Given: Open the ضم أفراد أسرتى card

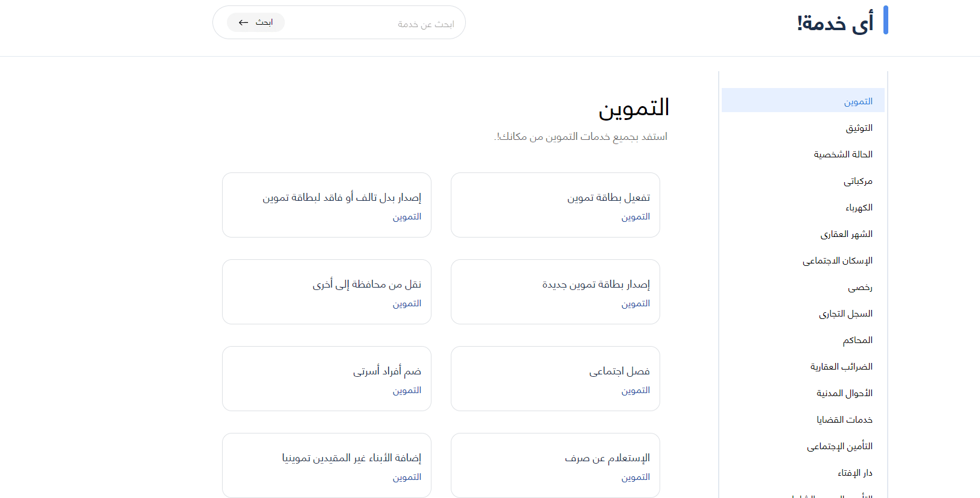Looking at the screenshot, I should click(x=326, y=379).
